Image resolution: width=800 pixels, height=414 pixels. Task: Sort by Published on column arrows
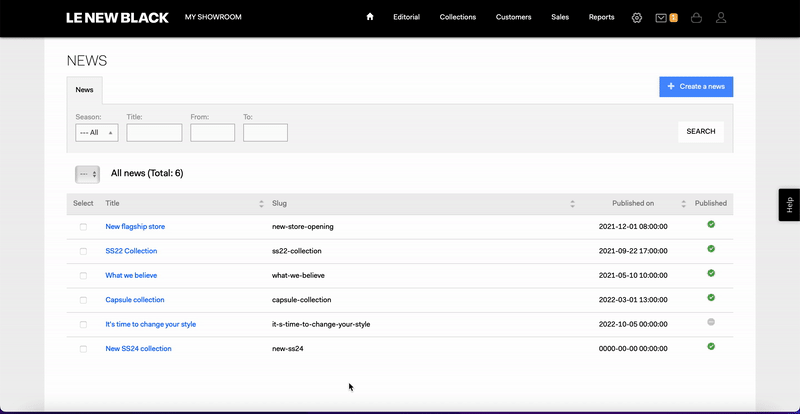(684, 204)
